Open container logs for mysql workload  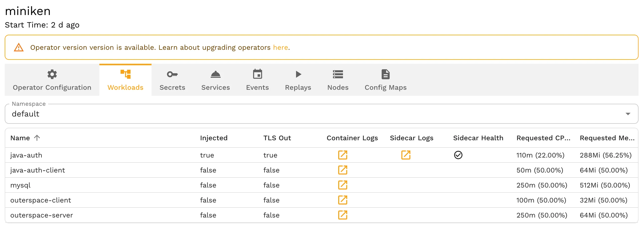point(342,185)
